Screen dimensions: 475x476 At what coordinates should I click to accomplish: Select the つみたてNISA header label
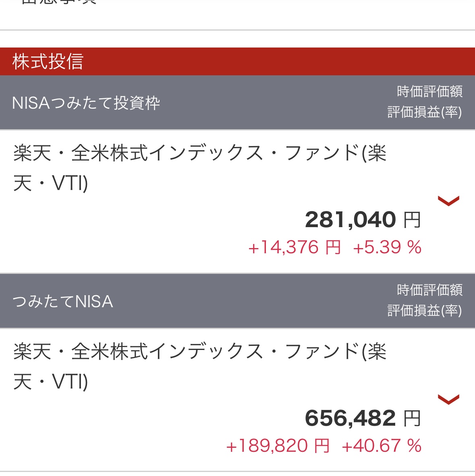pos(63,302)
